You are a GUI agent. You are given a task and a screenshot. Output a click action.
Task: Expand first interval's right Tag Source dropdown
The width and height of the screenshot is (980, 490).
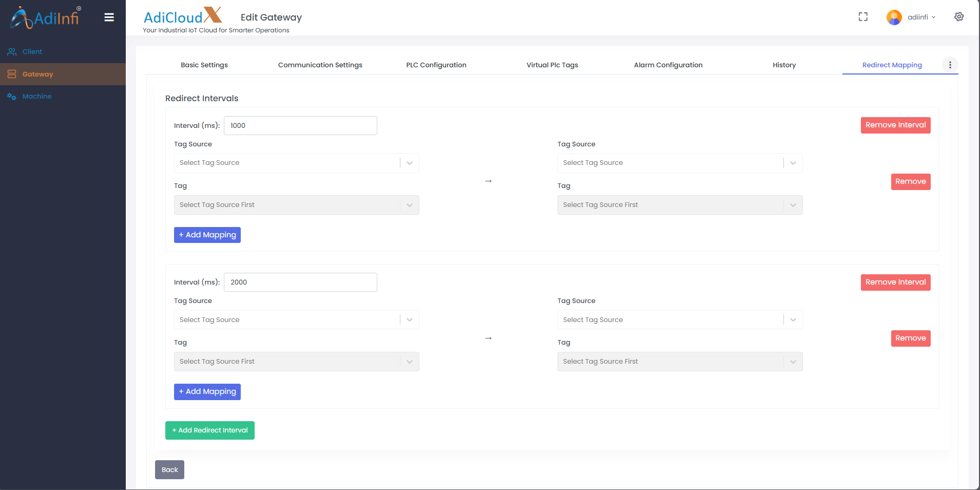point(679,163)
